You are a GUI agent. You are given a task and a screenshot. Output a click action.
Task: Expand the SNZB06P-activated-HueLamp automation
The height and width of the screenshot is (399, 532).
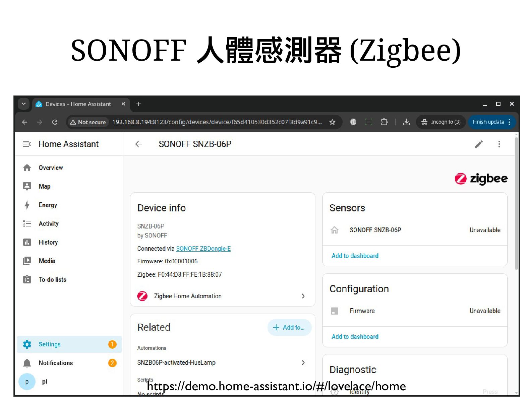pos(222,362)
